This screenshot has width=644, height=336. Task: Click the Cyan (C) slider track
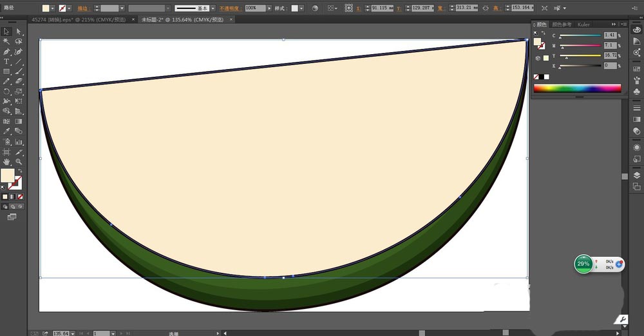coord(580,35)
